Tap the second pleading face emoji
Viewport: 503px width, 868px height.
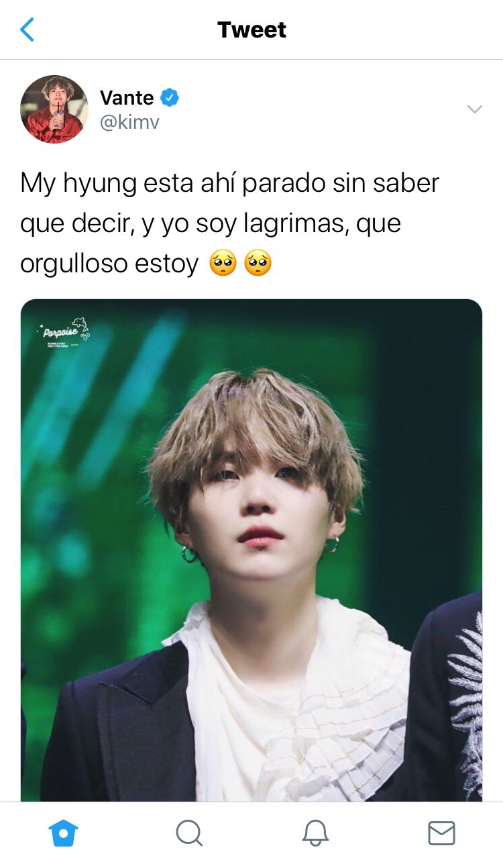coord(258,263)
